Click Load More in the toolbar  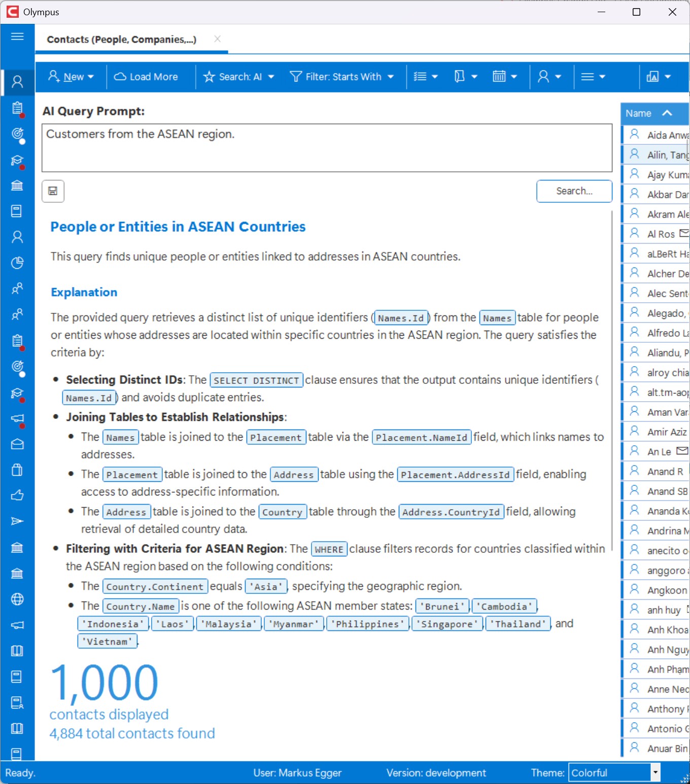pos(146,77)
